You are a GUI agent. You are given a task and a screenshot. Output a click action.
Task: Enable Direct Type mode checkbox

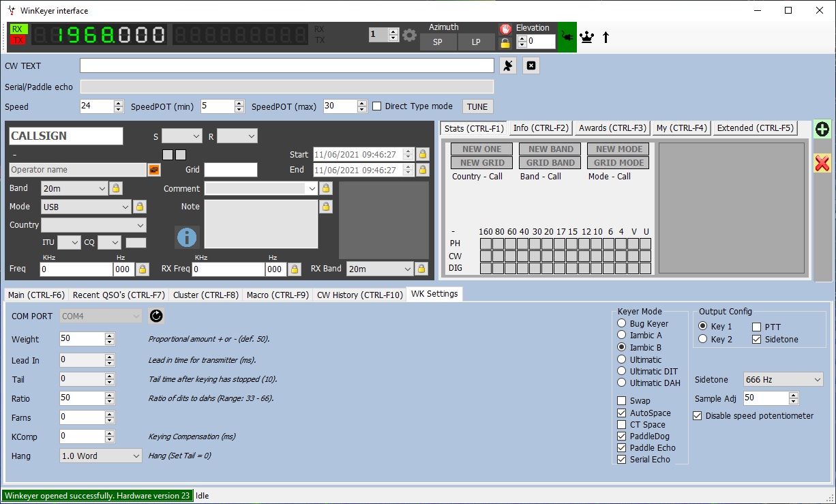coord(377,106)
